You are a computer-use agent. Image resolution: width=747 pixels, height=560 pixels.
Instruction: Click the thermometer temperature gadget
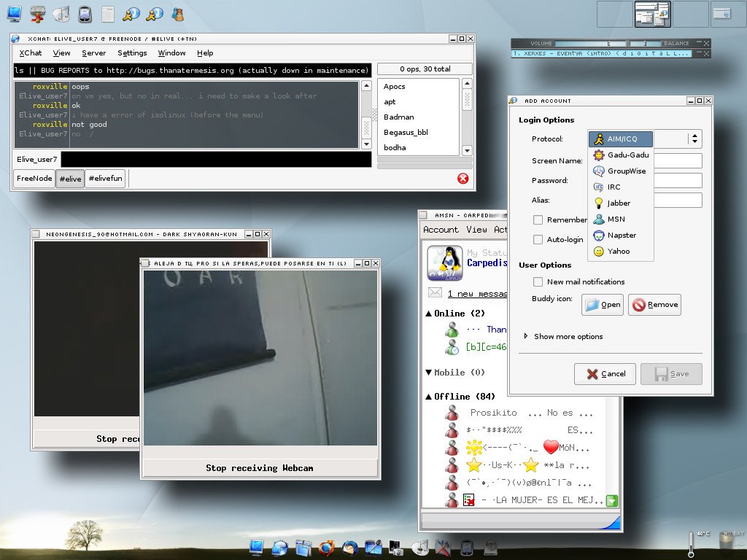(x=691, y=544)
